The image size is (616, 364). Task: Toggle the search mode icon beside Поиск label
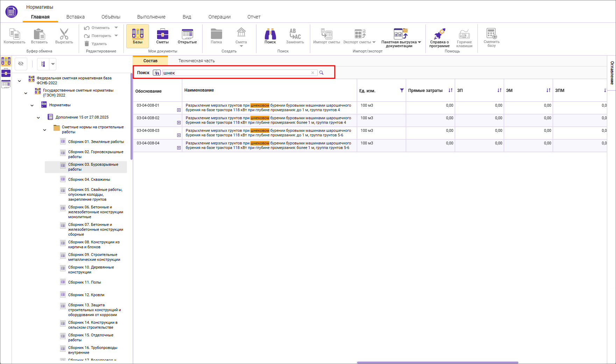pyautogui.click(x=157, y=73)
